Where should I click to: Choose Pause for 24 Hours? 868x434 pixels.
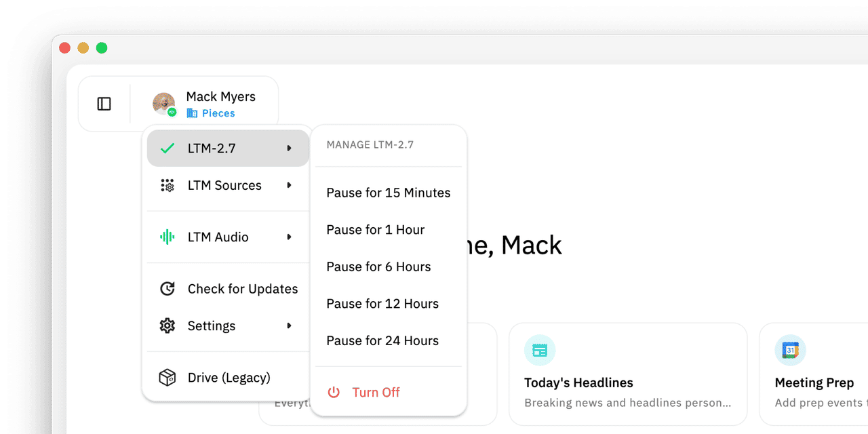[389, 341]
